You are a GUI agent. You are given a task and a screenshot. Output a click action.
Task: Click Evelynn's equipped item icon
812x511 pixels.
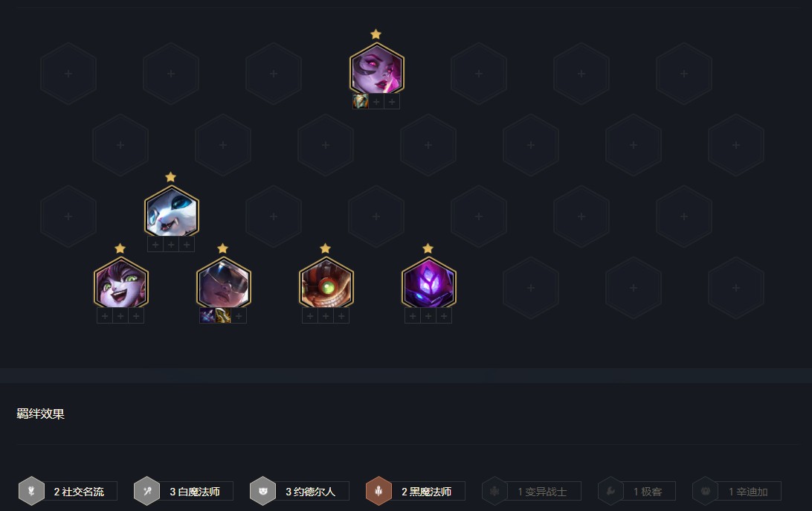[x=361, y=102]
